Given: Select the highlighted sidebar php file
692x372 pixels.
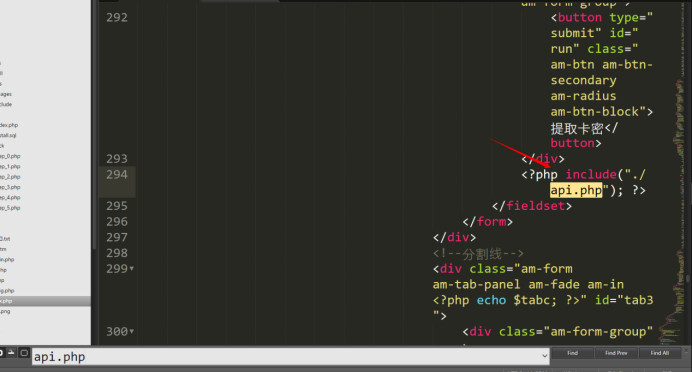Looking at the screenshot, I should tap(45, 301).
